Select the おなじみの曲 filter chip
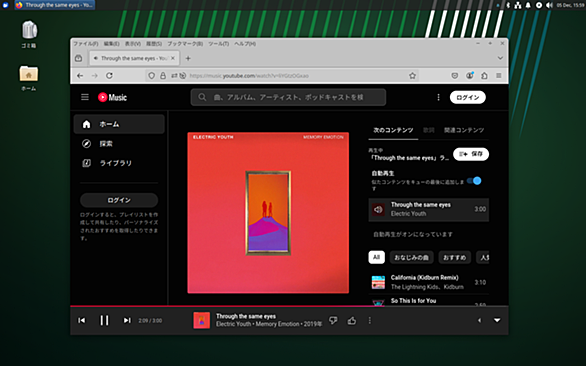586x366 pixels. point(411,257)
